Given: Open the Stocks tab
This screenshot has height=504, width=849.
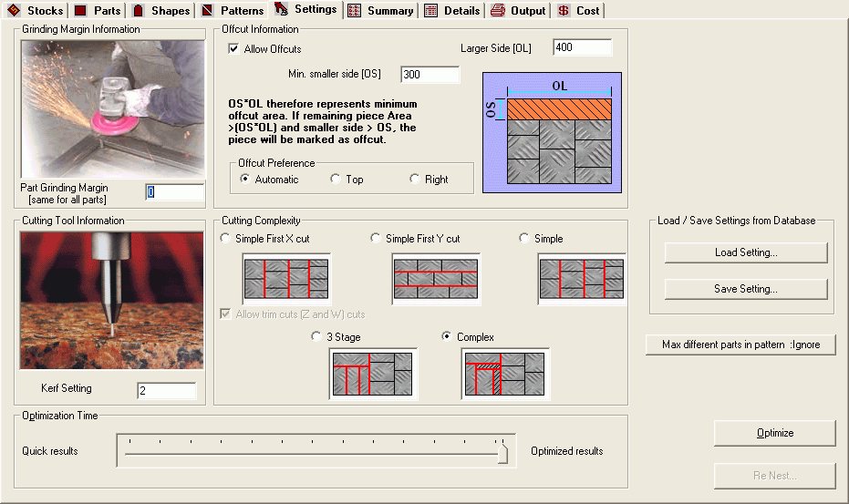Looking at the screenshot, I should [36, 11].
